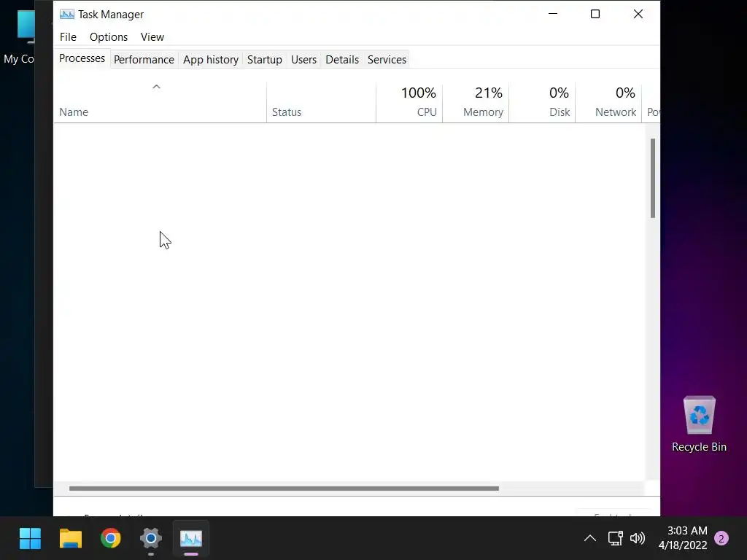
Task: Switch to the Services tab
Action: 387,60
